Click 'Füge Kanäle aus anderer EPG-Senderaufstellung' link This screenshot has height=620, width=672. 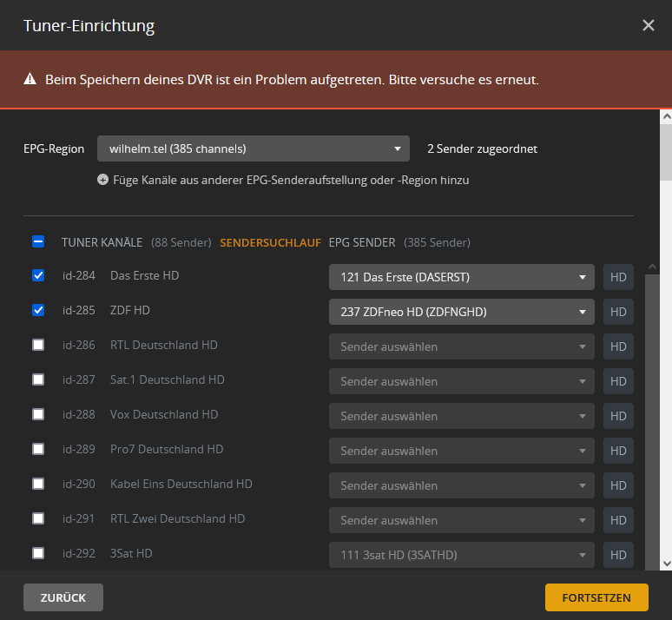click(x=291, y=180)
